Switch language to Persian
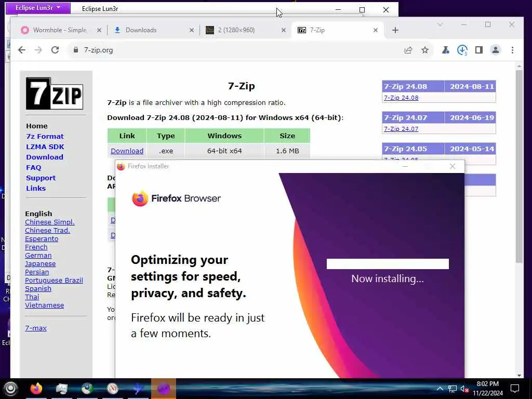Image resolution: width=532 pixels, height=399 pixels. (37, 272)
